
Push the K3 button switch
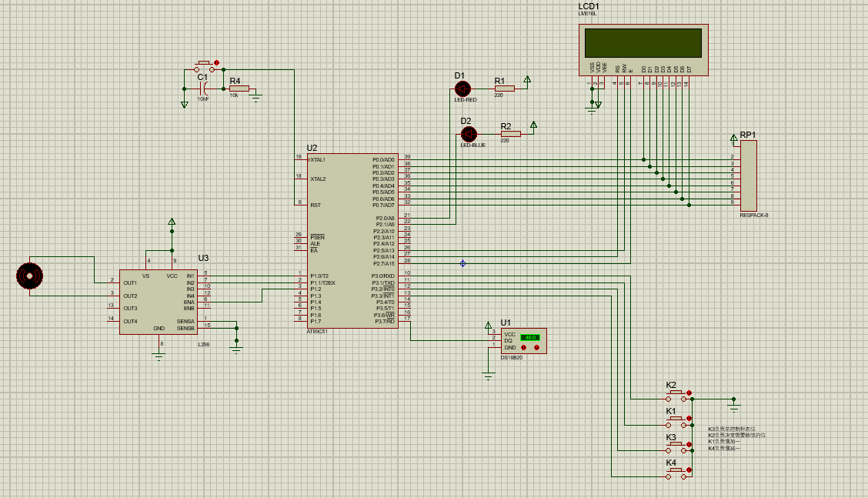point(676,448)
